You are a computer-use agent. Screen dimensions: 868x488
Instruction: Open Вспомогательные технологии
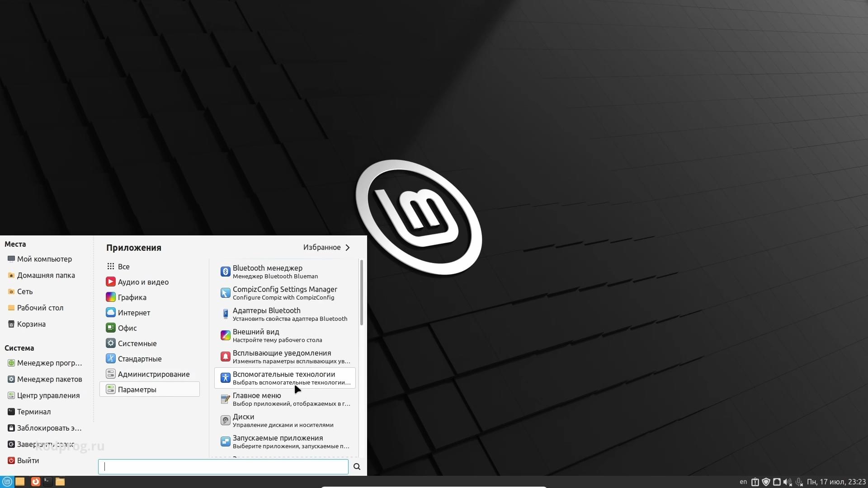(x=285, y=378)
